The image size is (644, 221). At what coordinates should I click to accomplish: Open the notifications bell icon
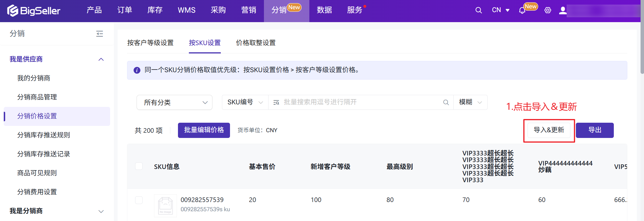522,11
